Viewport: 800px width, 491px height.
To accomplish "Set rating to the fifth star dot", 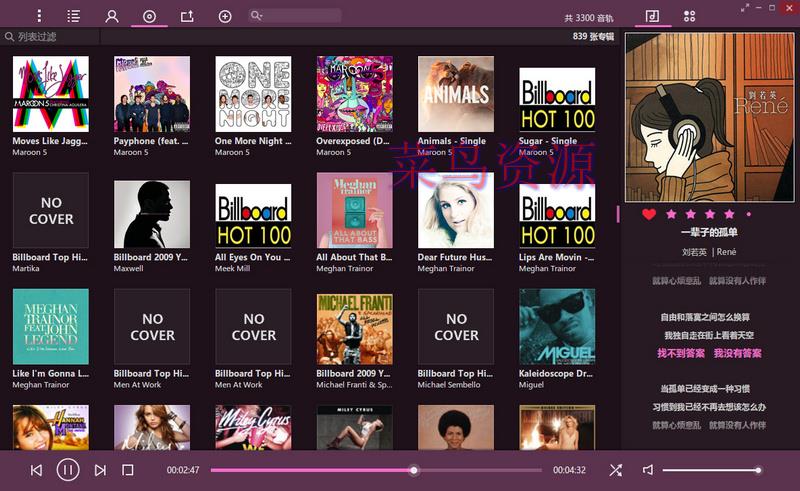I will tap(748, 214).
